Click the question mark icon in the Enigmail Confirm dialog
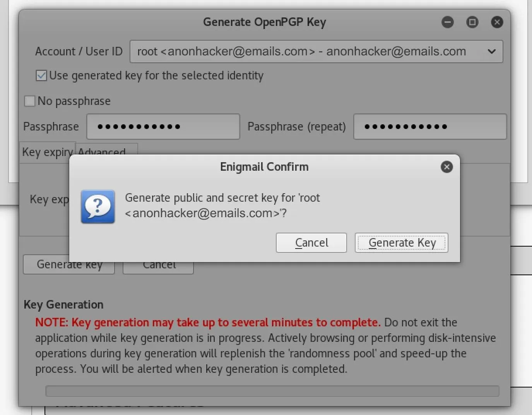The image size is (532, 415). point(98,206)
